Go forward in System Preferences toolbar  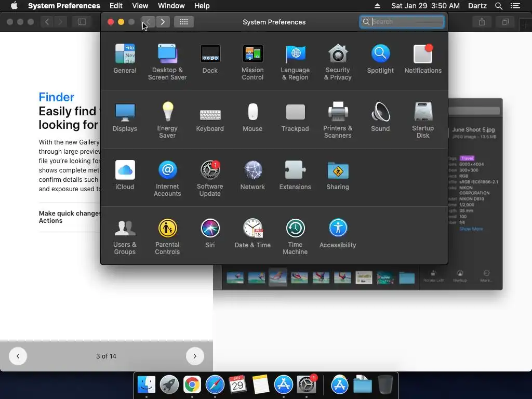click(x=163, y=22)
